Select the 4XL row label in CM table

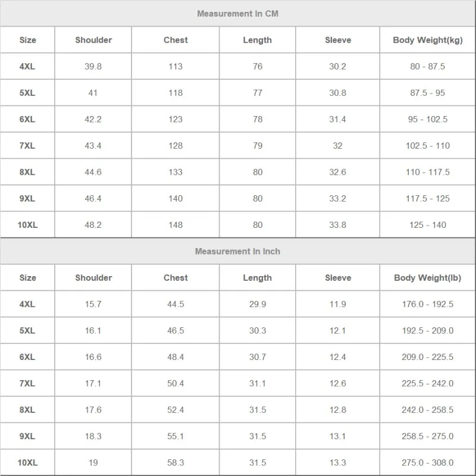[27, 67]
